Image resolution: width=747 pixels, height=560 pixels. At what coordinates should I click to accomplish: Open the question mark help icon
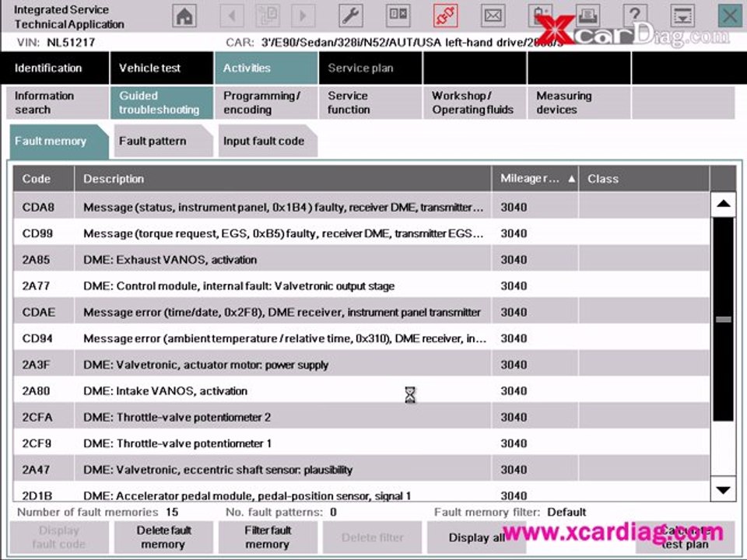click(x=635, y=16)
